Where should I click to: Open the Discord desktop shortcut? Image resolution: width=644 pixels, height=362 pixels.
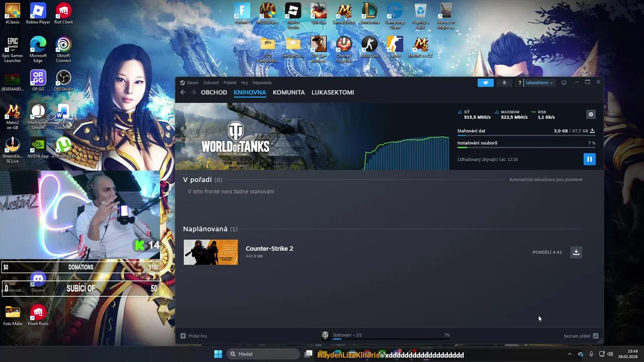pos(38,282)
